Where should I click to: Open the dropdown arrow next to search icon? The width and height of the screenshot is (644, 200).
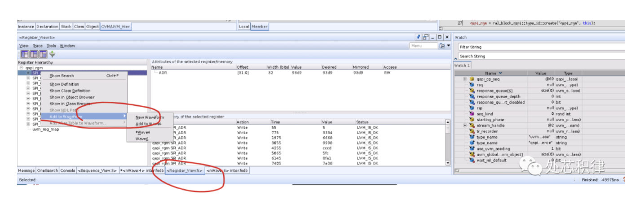pyautogui.click(x=448, y=46)
